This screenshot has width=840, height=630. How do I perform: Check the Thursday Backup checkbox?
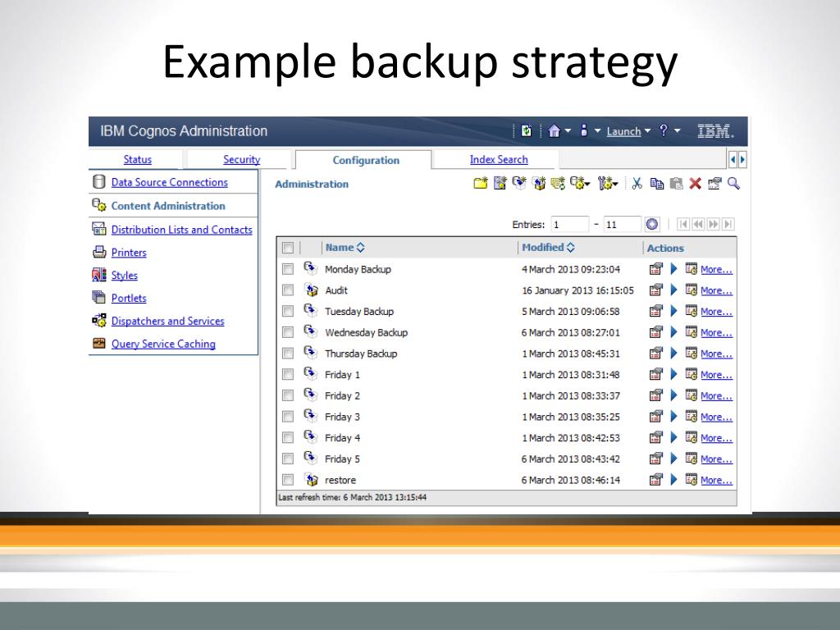(x=288, y=354)
